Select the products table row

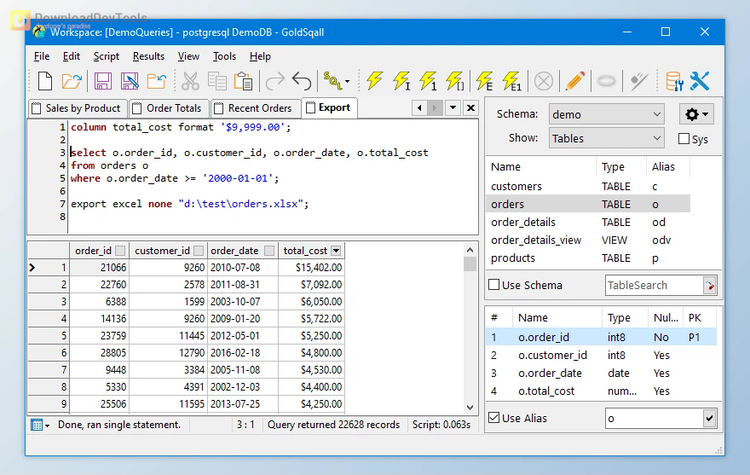pos(588,258)
